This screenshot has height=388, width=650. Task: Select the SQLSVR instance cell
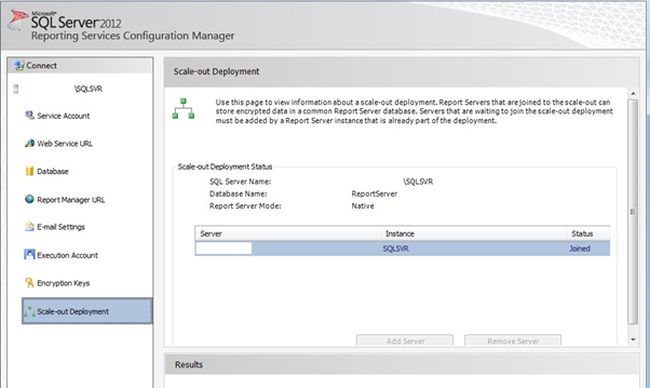pyautogui.click(x=395, y=248)
